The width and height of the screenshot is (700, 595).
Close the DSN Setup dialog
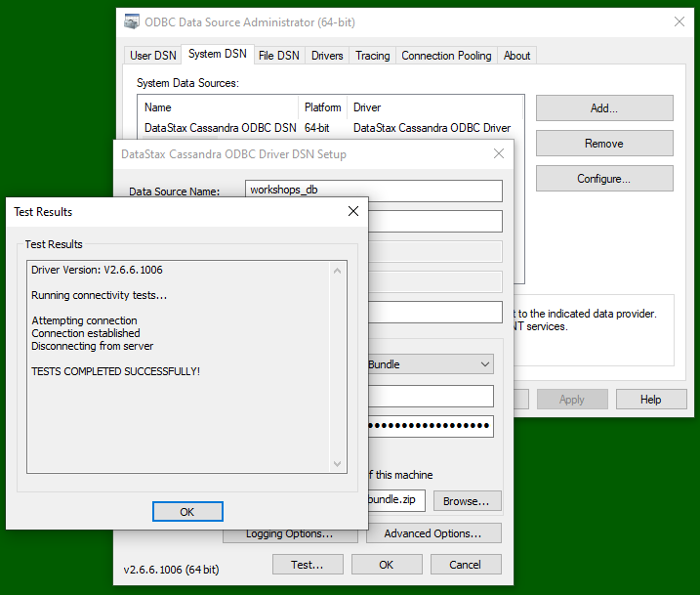pos(499,153)
